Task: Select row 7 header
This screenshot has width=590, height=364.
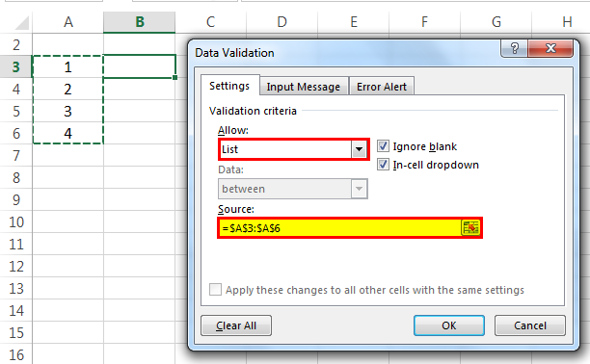Action: point(15,156)
